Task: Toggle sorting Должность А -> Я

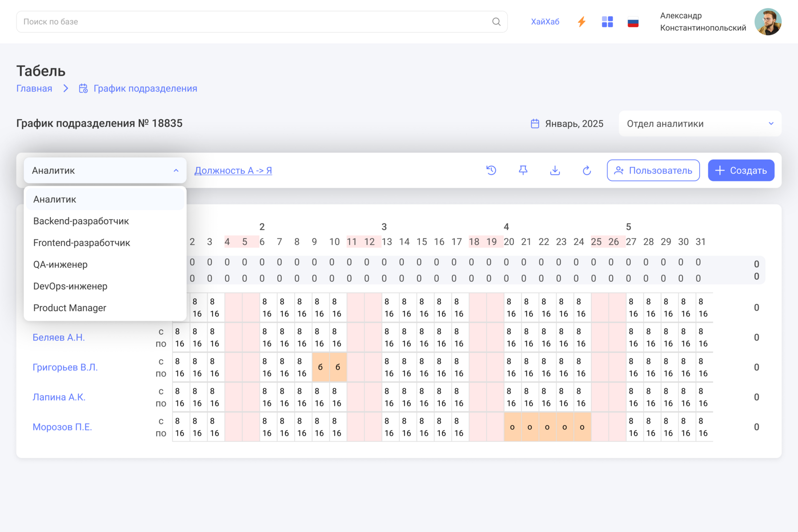Action: pos(233,171)
